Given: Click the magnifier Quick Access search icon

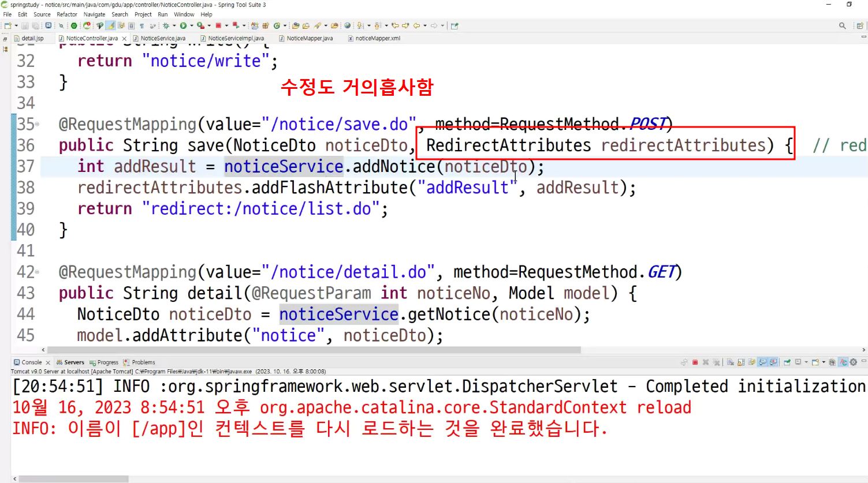Looking at the screenshot, I should [x=843, y=26].
